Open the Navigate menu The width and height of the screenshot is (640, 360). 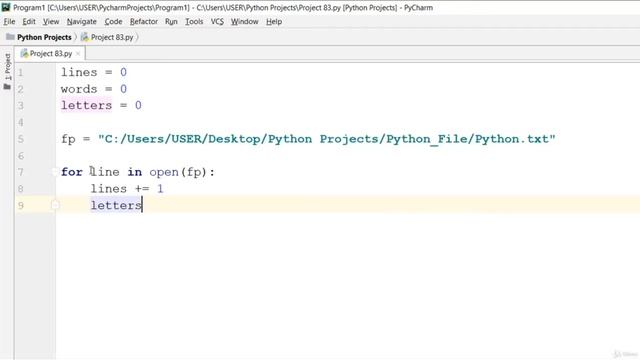tap(82, 22)
